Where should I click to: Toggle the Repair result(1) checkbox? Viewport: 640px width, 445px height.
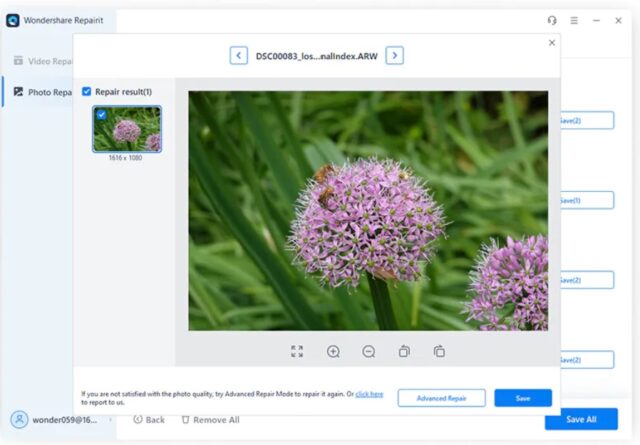coord(87,91)
